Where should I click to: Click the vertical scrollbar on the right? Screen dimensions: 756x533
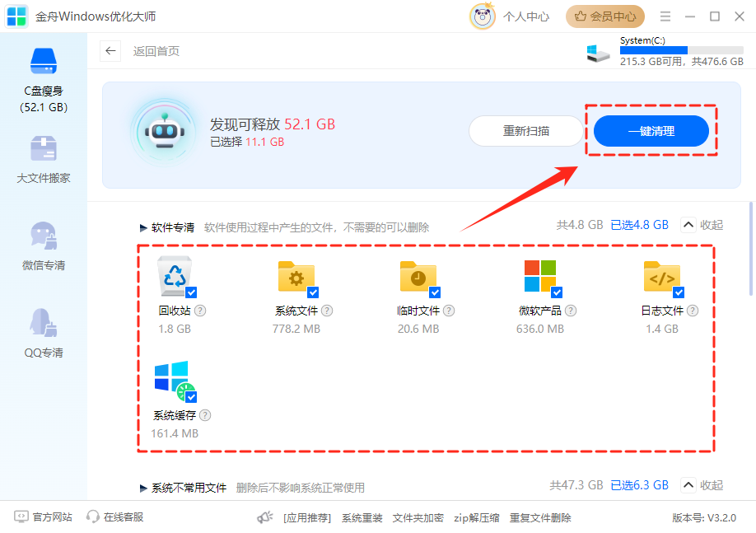[751, 247]
